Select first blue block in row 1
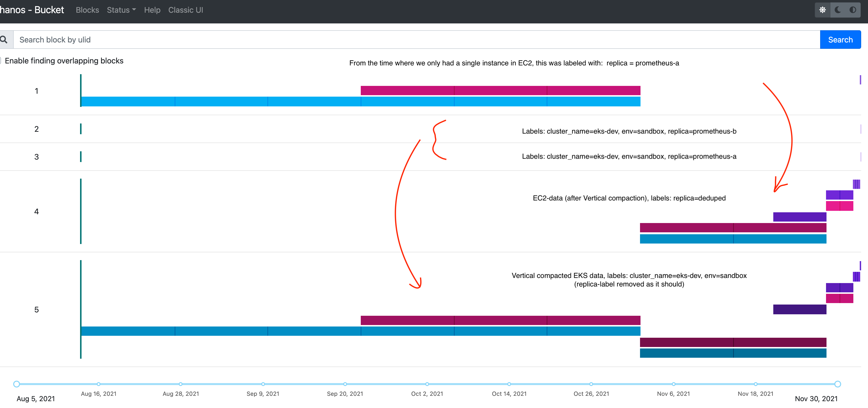This screenshot has width=868, height=408. coord(128,102)
